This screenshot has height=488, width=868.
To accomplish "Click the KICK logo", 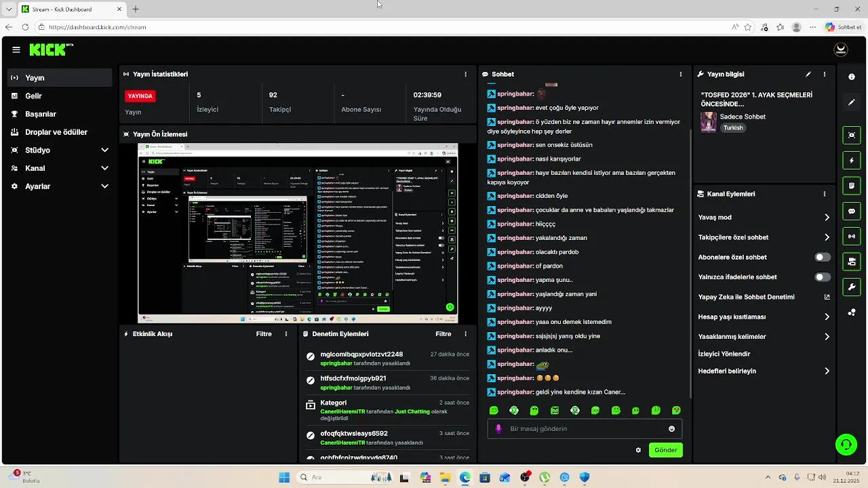I will 51,49.
